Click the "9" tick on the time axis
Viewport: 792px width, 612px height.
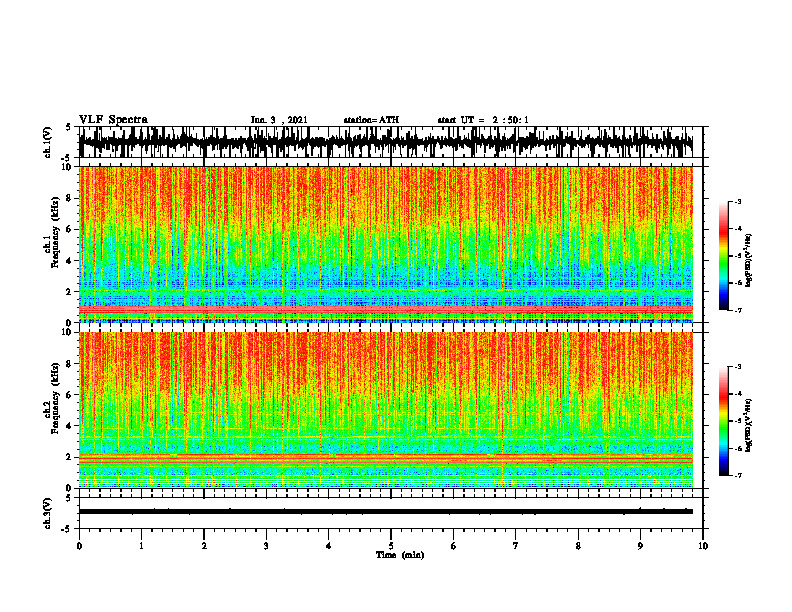(640, 546)
